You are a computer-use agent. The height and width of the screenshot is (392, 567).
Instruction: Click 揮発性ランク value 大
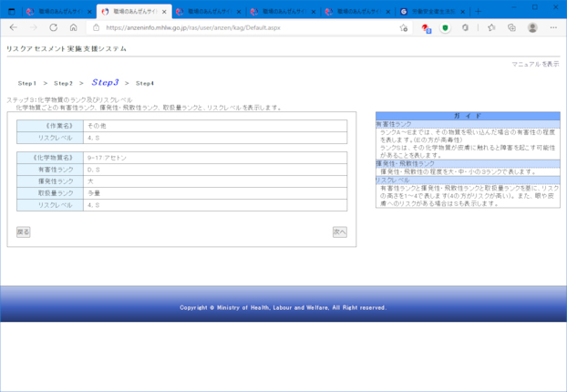215,181
